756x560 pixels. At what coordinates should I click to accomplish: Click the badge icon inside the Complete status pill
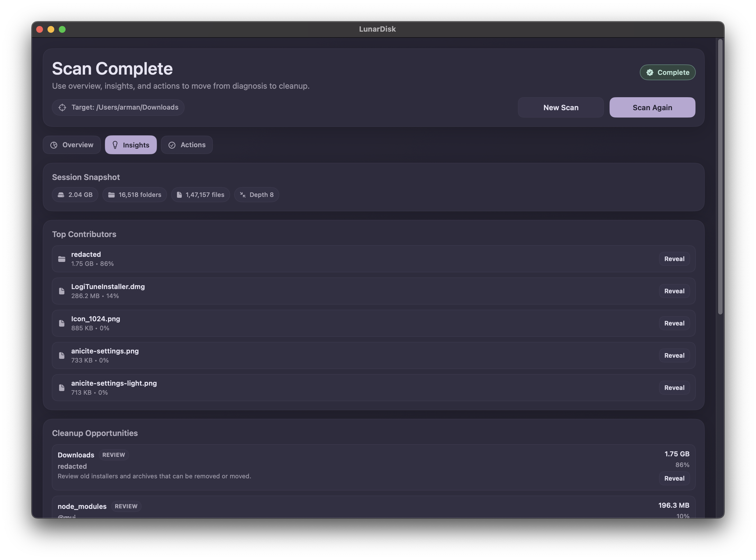click(x=650, y=72)
